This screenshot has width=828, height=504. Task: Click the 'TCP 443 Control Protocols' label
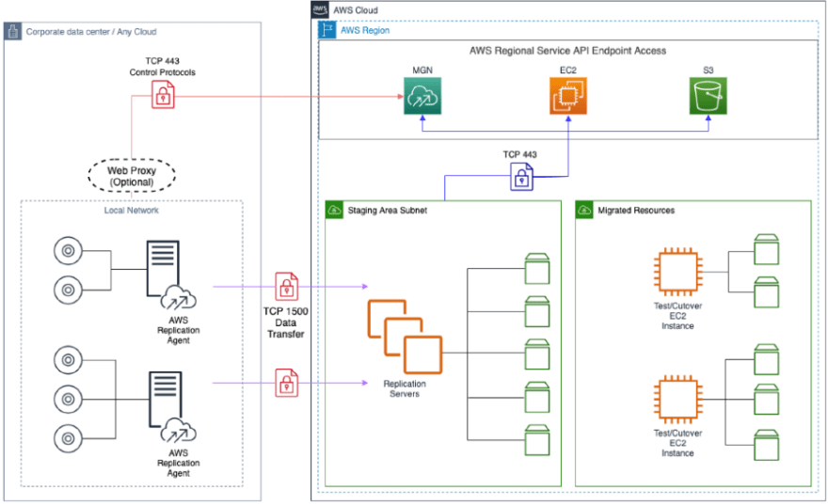click(162, 67)
